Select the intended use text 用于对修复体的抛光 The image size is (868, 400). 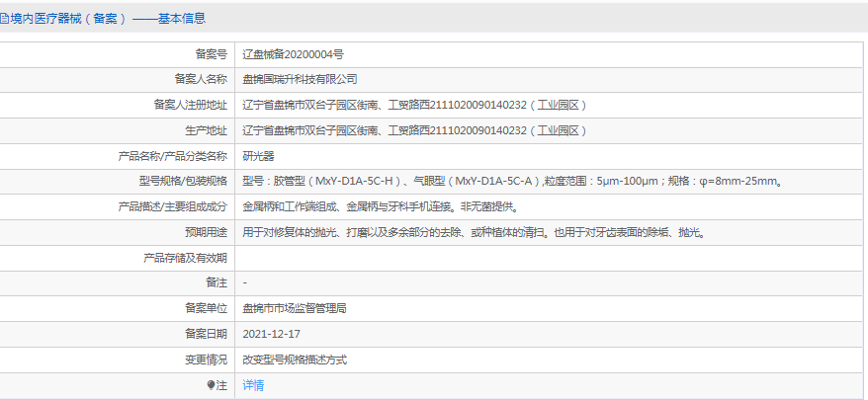476,232
